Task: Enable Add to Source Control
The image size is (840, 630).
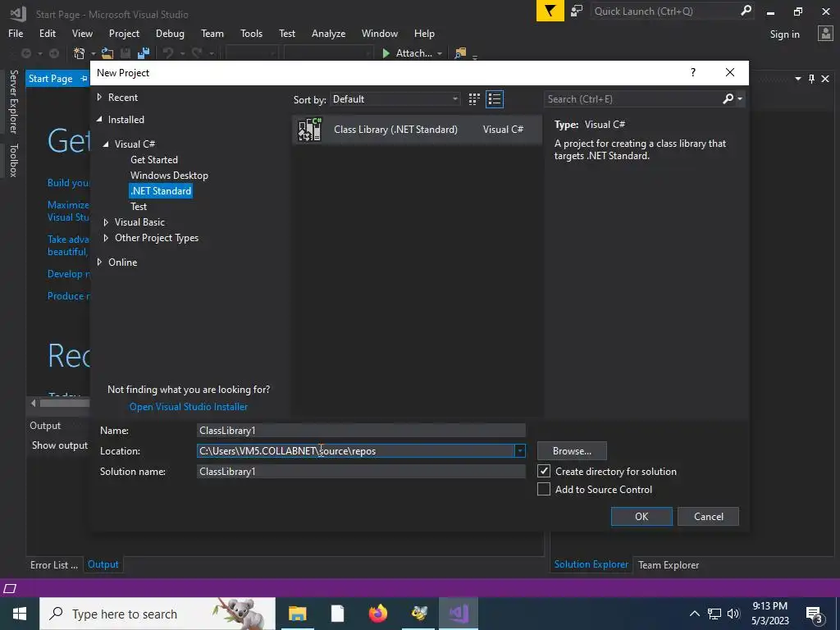Action: click(544, 489)
